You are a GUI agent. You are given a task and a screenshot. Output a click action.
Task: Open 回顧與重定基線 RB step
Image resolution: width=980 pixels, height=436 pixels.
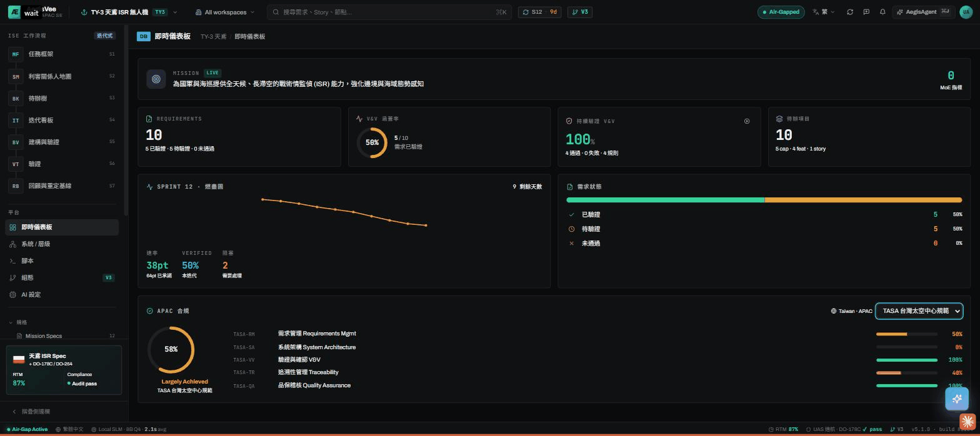62,186
